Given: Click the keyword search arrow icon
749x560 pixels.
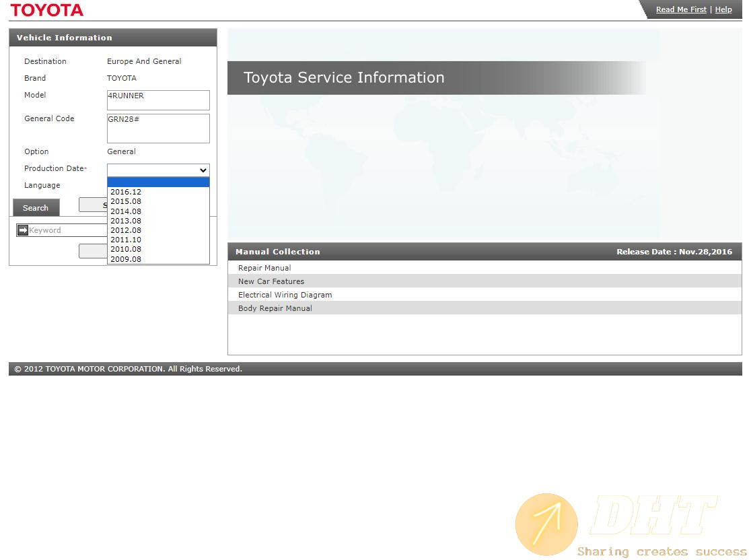Looking at the screenshot, I should [x=23, y=230].
